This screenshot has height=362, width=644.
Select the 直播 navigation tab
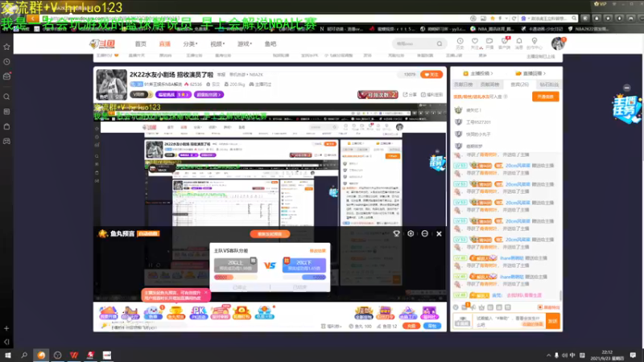165,44
